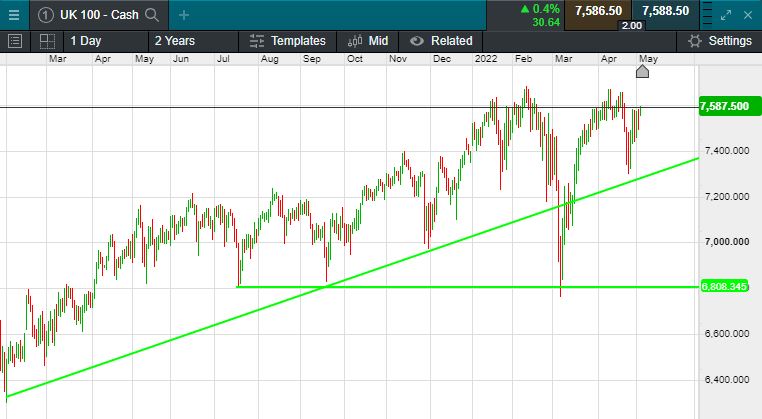Open the list panel icon in toolbar
Image resolution: width=762 pixels, height=419 pixels.
click(15, 41)
